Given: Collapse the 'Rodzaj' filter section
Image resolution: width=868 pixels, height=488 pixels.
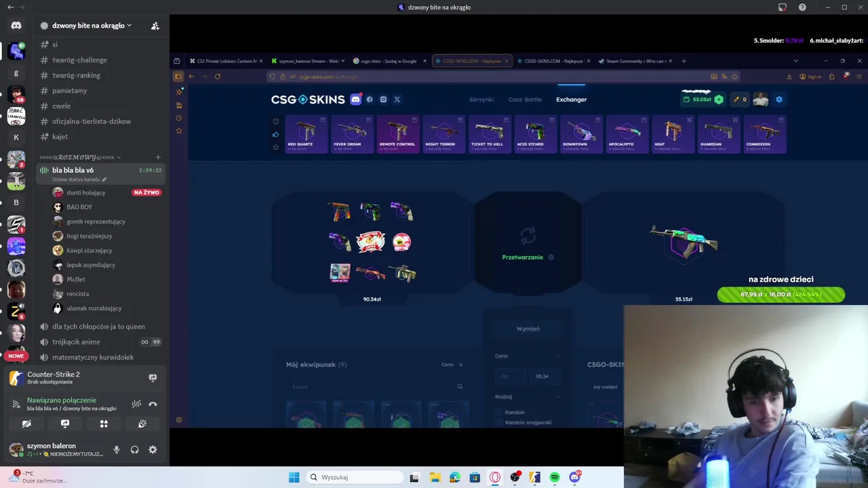Looking at the screenshot, I should pyautogui.click(x=559, y=396).
